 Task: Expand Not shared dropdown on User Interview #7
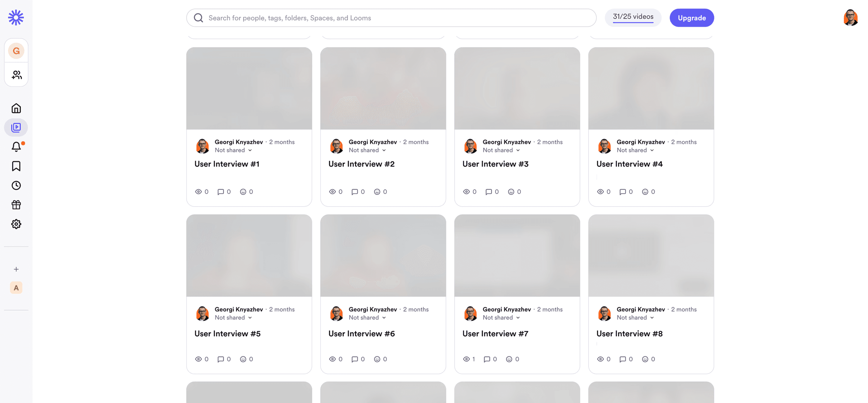[502, 318]
